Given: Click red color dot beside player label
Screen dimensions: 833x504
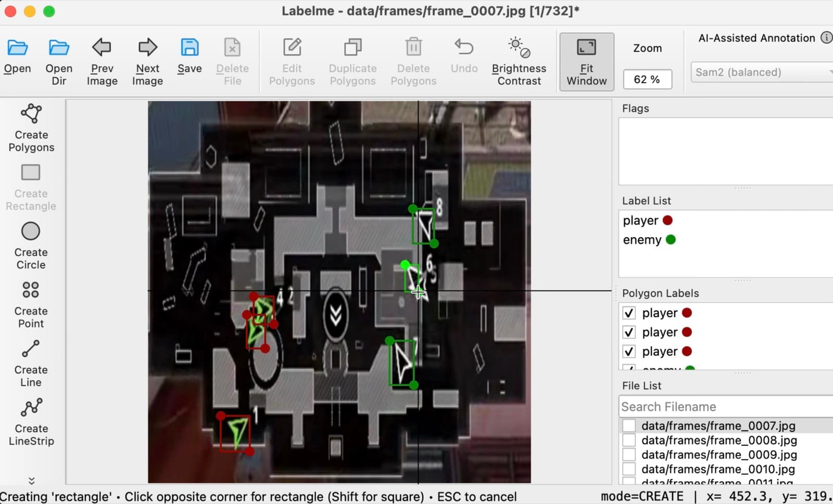Looking at the screenshot, I should tap(667, 221).
